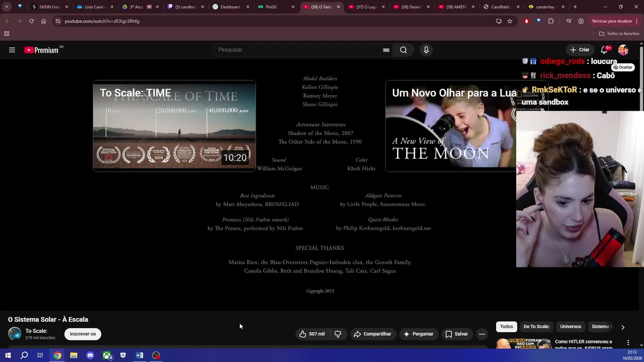Open the To Scale: channel avatar

(15, 334)
